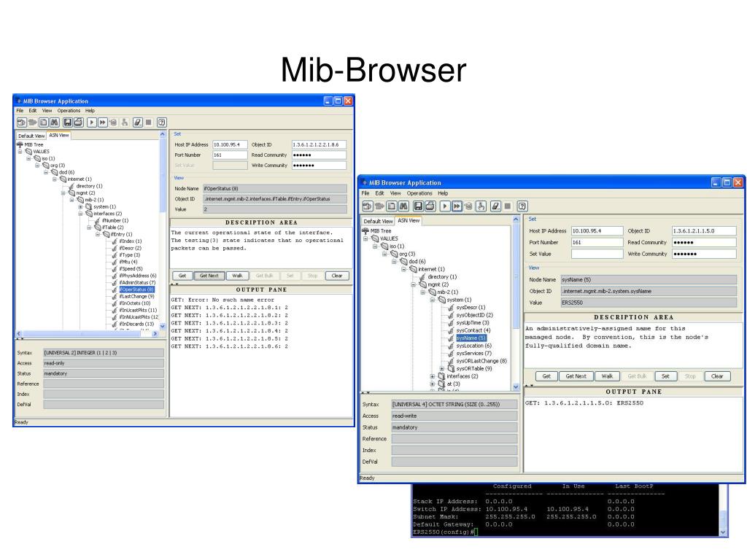Click the Get button in ifOperStatus window
The height and width of the screenshot is (560, 747).
click(x=182, y=276)
